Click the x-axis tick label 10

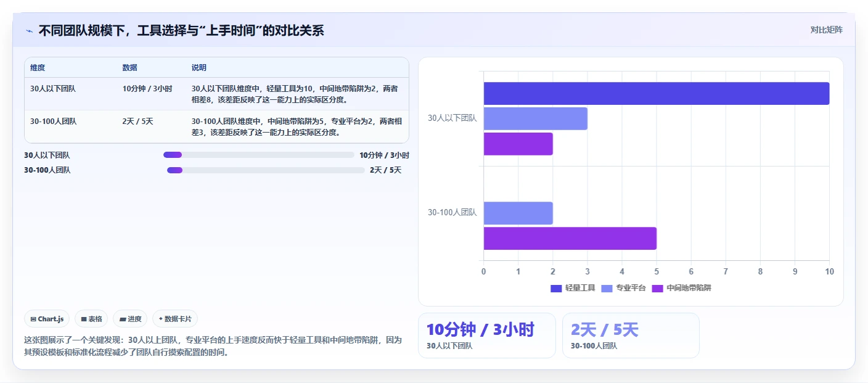tap(829, 272)
